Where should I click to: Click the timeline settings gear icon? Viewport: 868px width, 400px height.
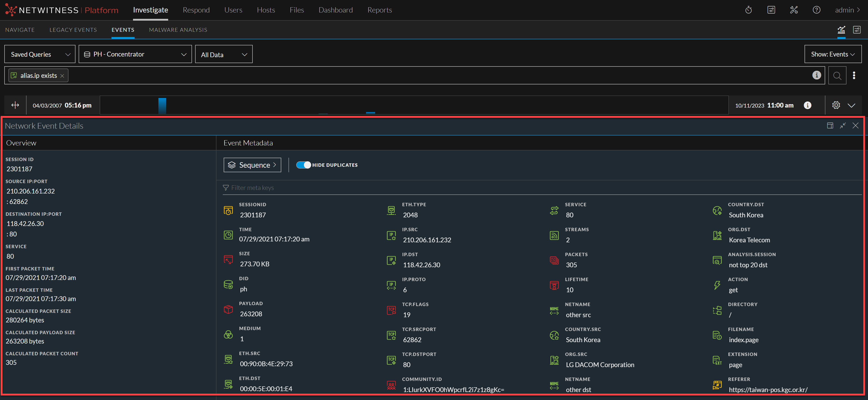pos(836,105)
